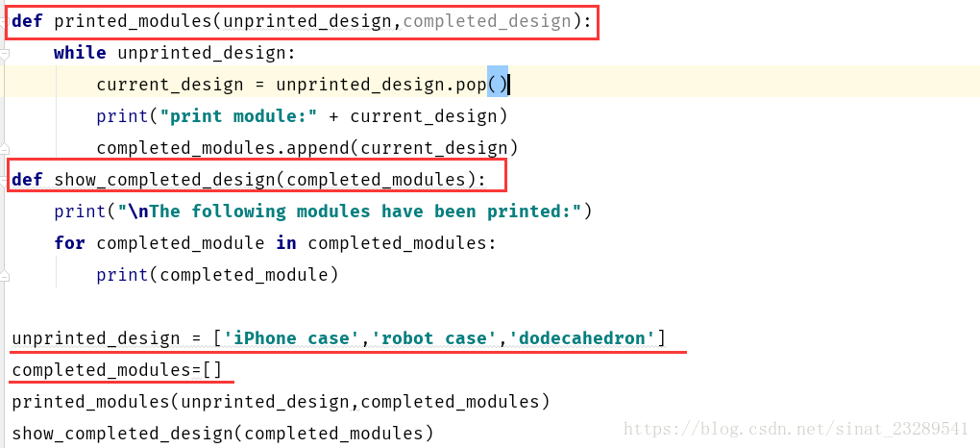Click the show_completed_design(...) call on the last line
Image resolution: width=980 pixels, height=448 pixels.
223,433
